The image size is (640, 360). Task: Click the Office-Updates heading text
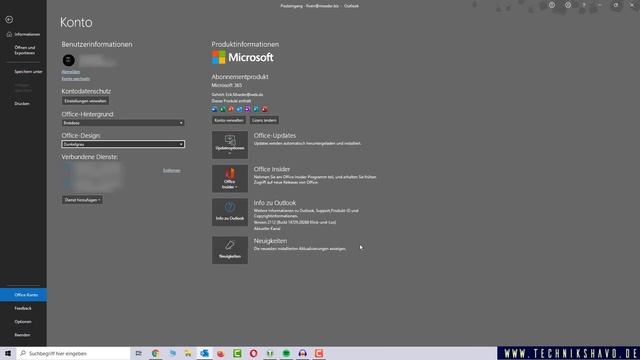275,136
